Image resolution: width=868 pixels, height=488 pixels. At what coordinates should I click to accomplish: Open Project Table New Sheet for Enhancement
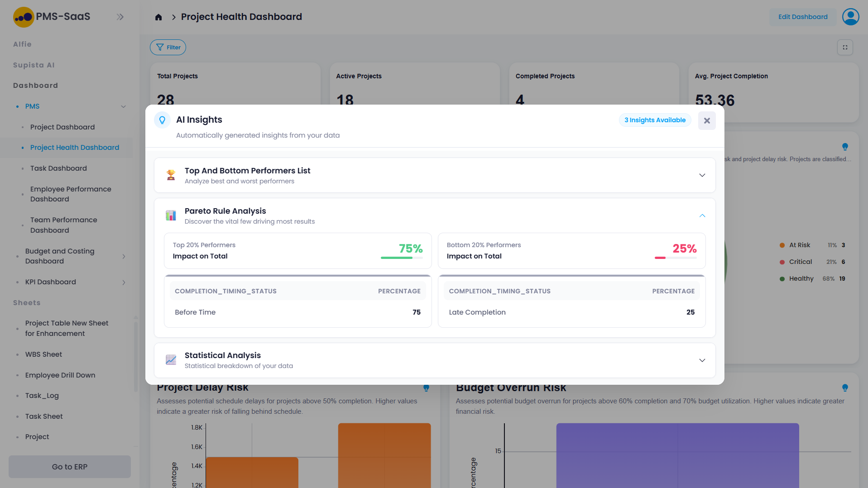coord(67,328)
